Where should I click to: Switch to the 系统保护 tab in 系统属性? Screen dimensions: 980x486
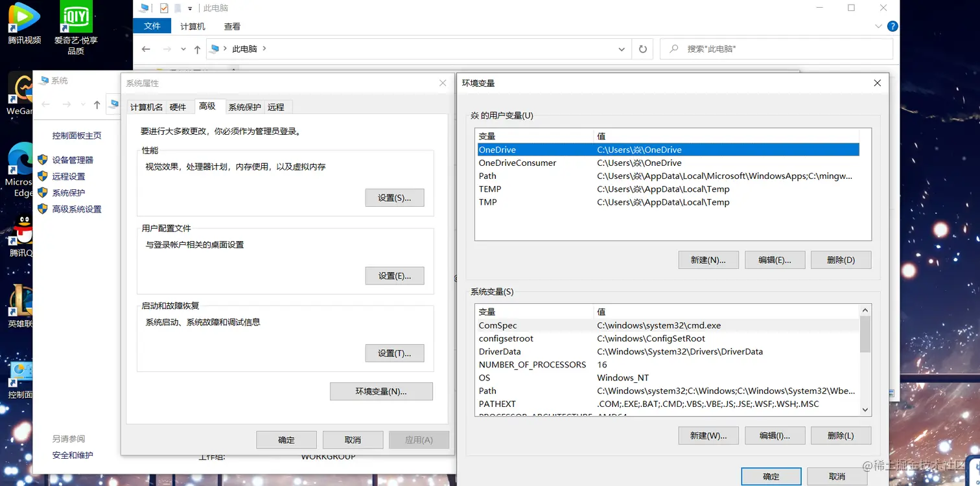[x=244, y=107]
